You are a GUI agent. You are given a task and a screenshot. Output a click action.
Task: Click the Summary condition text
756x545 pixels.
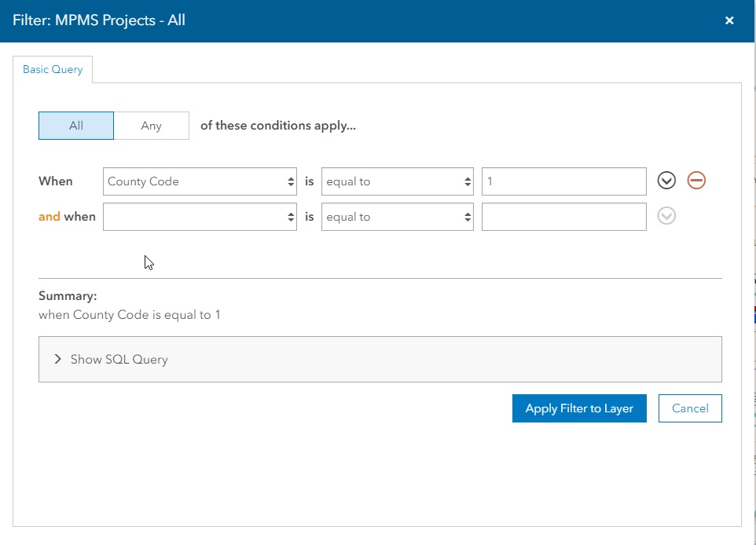pos(130,315)
